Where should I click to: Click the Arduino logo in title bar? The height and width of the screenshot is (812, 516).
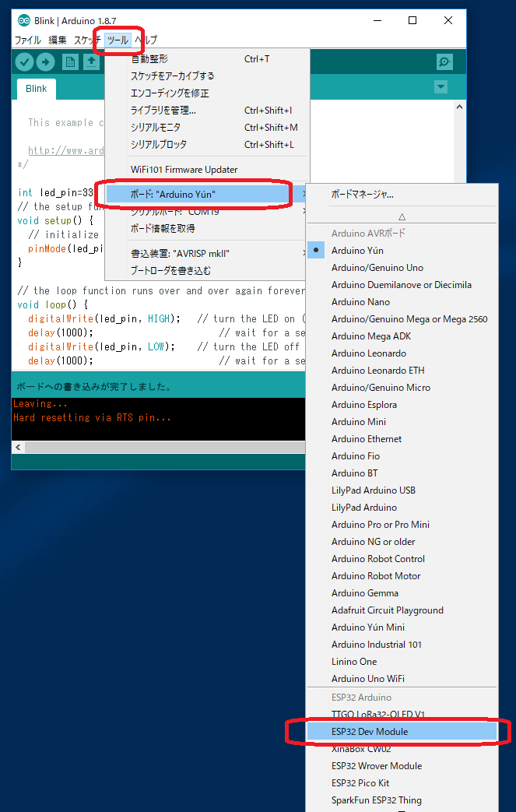[x=24, y=21]
